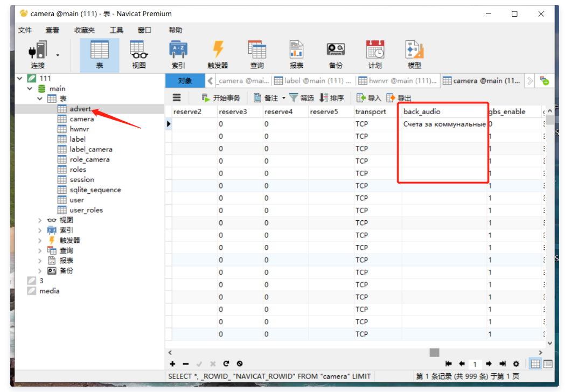Expand the 查询 tree node
Image resolution: width=571 pixels, height=392 pixels.
click(x=40, y=251)
